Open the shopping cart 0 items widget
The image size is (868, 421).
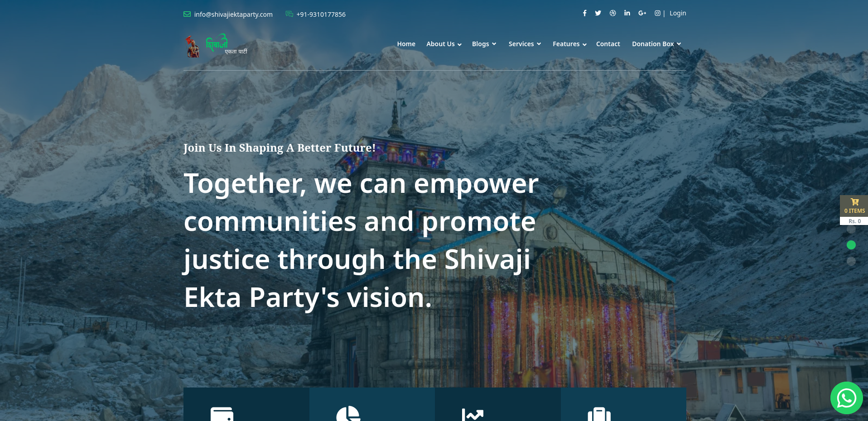point(854,210)
